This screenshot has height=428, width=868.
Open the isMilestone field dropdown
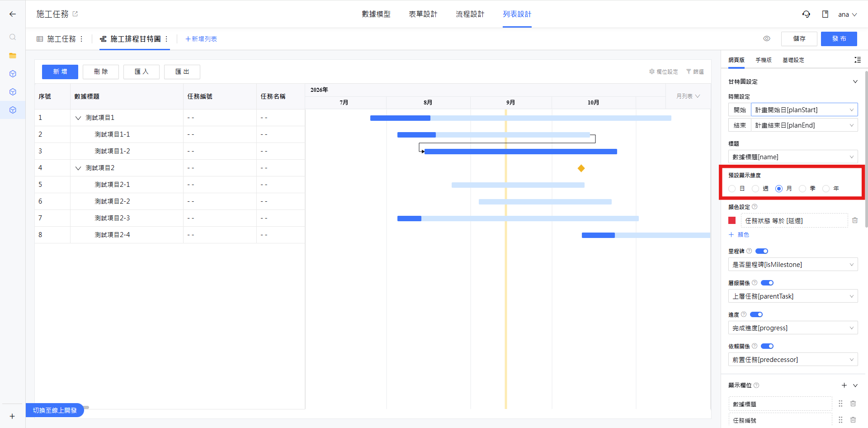793,265
